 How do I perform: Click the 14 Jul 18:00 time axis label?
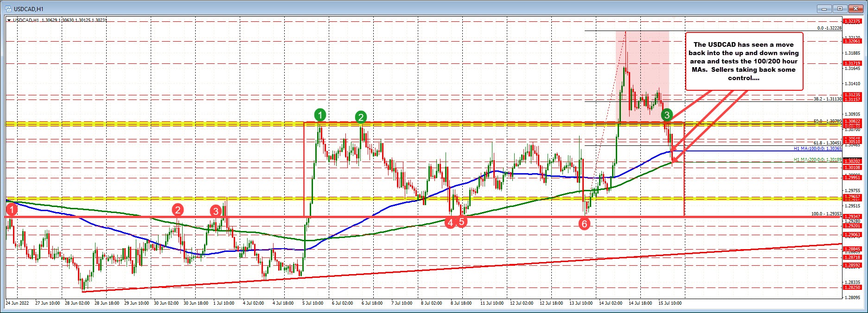640,303
